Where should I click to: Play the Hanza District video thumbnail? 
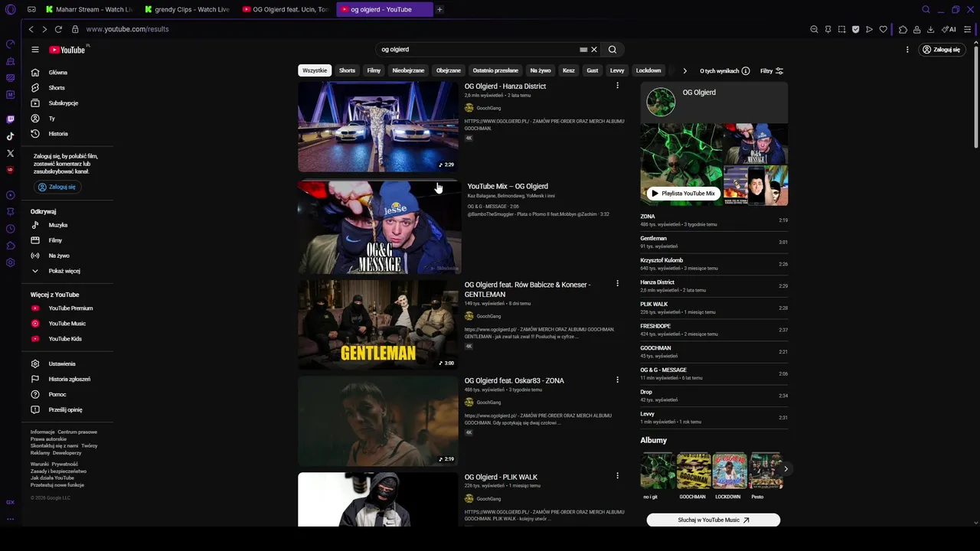pyautogui.click(x=378, y=127)
